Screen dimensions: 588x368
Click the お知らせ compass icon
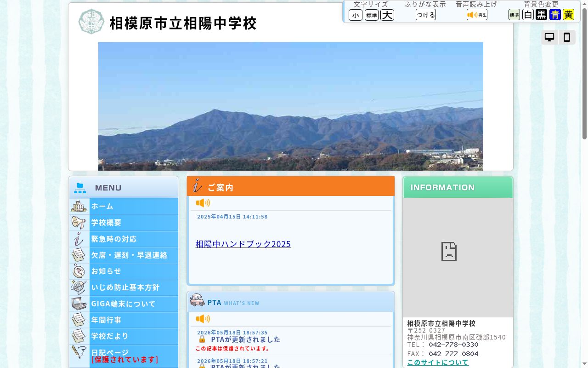79,271
